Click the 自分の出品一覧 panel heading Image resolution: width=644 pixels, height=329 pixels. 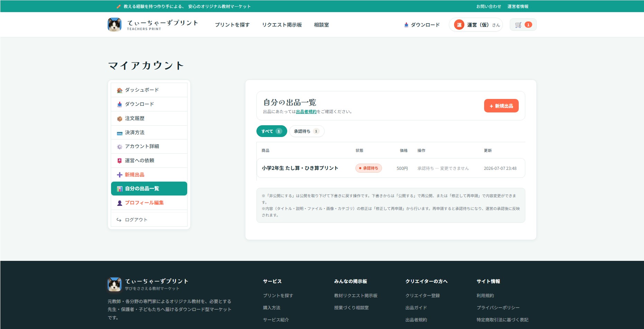tap(290, 102)
